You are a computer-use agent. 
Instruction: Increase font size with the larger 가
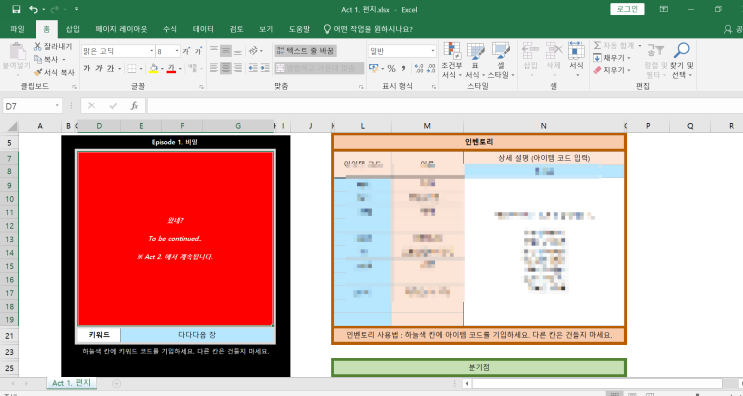[x=186, y=51]
